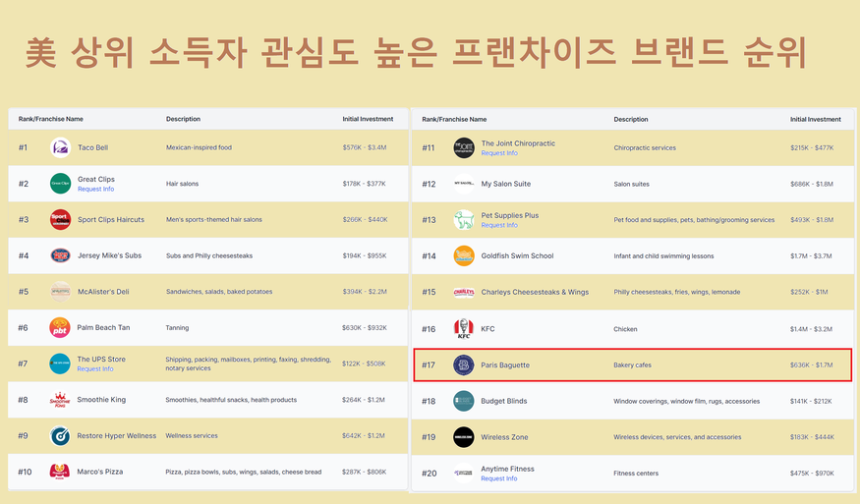Click the My Salon Suite logo
Viewport: 860px width, 504px height.
[464, 184]
